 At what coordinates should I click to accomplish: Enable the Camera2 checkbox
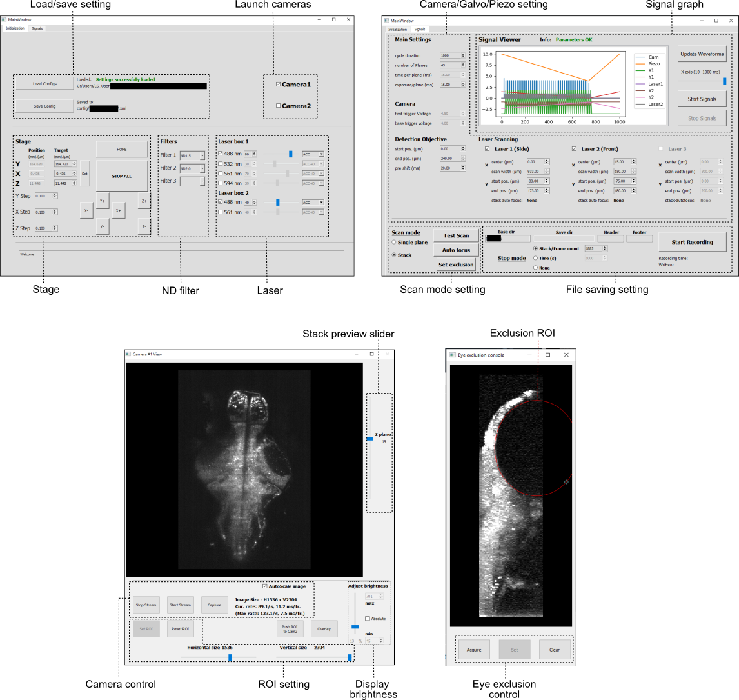278,105
